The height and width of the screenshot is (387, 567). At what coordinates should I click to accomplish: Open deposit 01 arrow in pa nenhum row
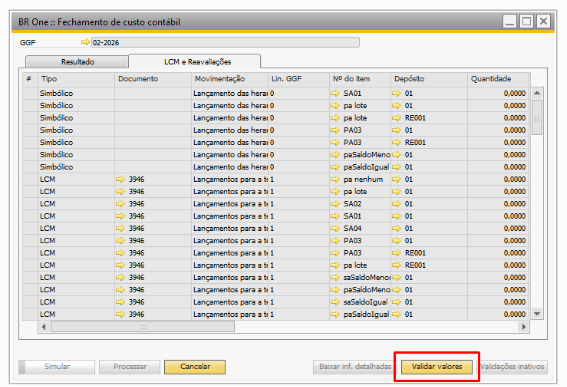[x=397, y=179]
